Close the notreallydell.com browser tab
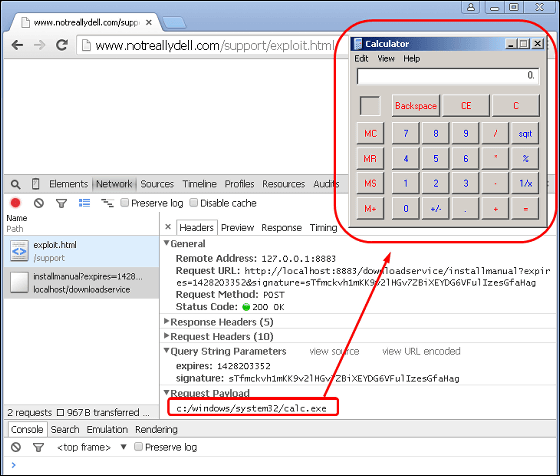Screen dimensions: 560x476 coord(149,22)
